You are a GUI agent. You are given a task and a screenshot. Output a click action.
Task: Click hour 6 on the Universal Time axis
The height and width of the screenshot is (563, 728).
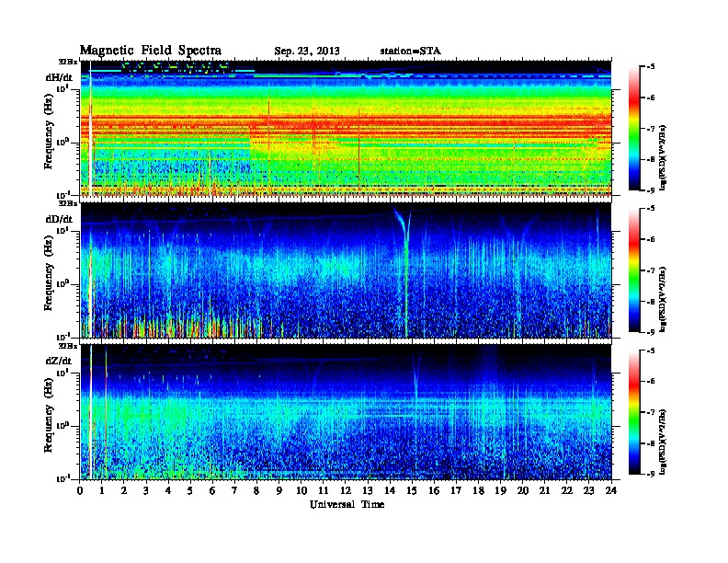click(x=212, y=490)
